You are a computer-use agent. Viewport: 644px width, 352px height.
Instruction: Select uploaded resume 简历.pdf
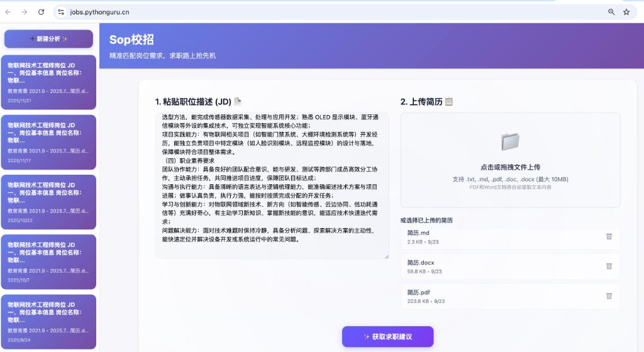pos(510,296)
